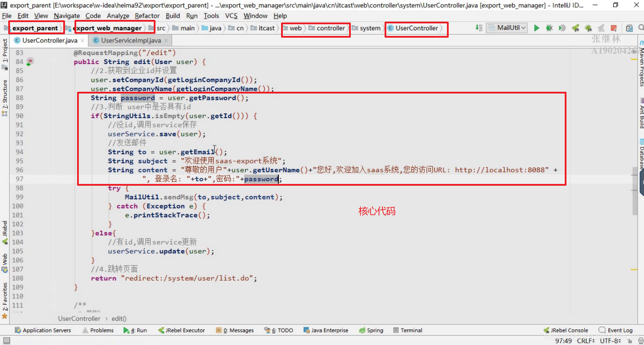Open the Application Servers tool window
Screen dimensions: 644x345
point(42,330)
